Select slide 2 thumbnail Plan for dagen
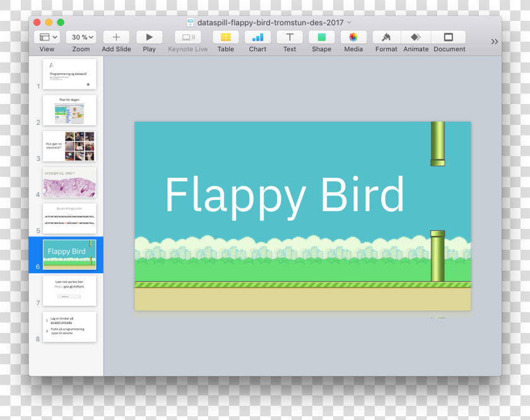Image resolution: width=530 pixels, height=420 pixels. 69,110
